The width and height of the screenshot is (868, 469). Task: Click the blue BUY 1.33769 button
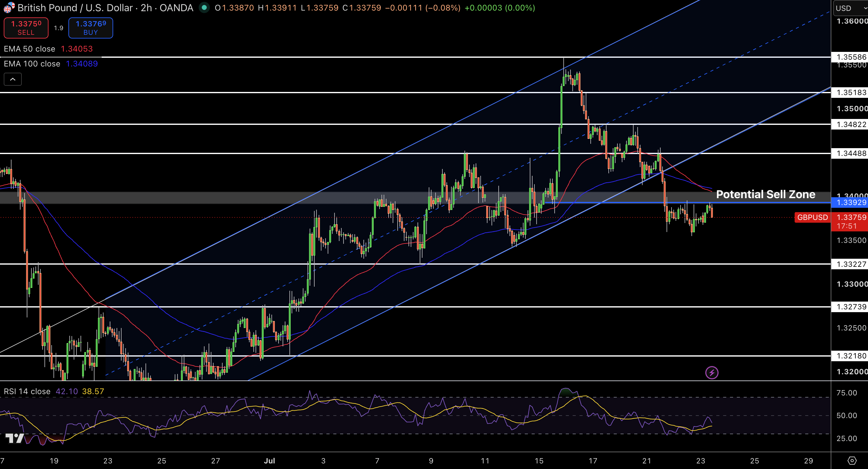pos(91,28)
